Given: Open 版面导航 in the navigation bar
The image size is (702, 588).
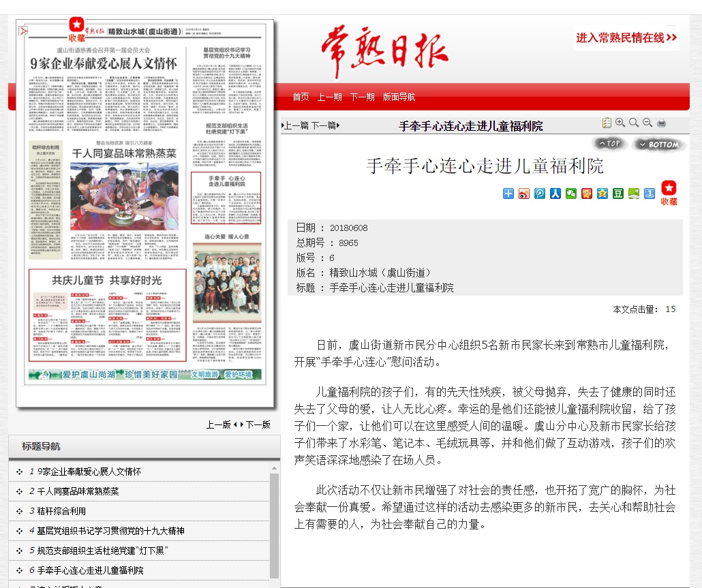Looking at the screenshot, I should [x=399, y=97].
